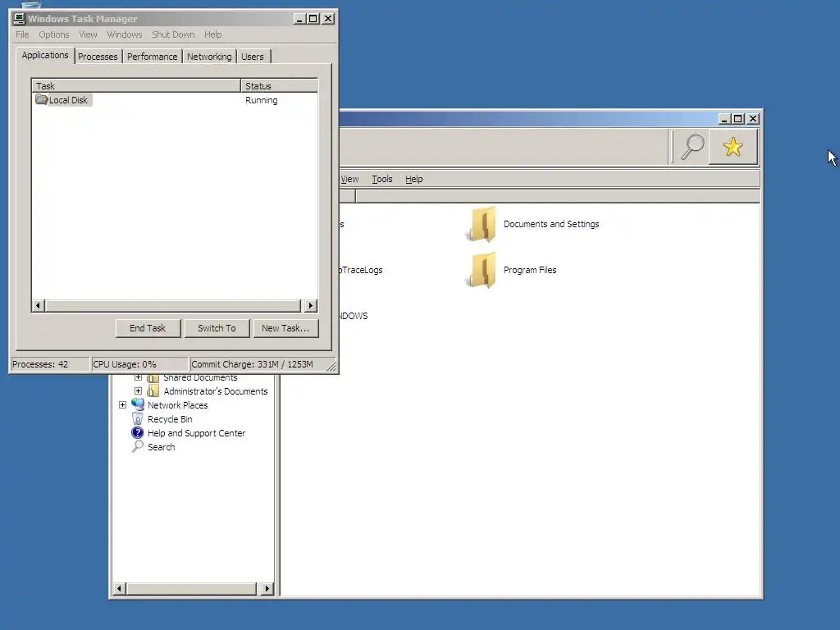Maximize the Task Manager window
The width and height of the screenshot is (840, 630).
click(313, 19)
